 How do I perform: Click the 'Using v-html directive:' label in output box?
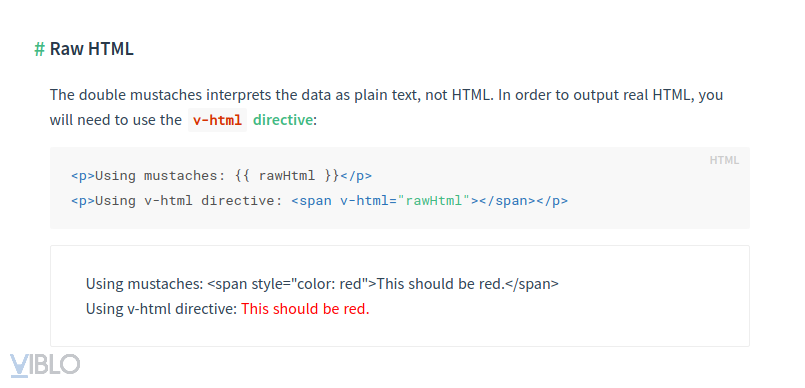pyautogui.click(x=161, y=309)
